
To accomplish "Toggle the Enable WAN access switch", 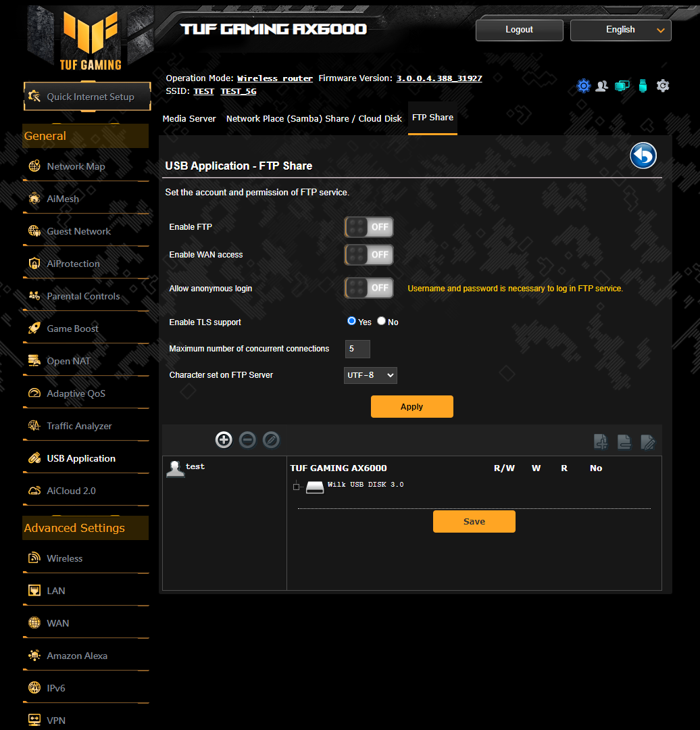I will [369, 255].
